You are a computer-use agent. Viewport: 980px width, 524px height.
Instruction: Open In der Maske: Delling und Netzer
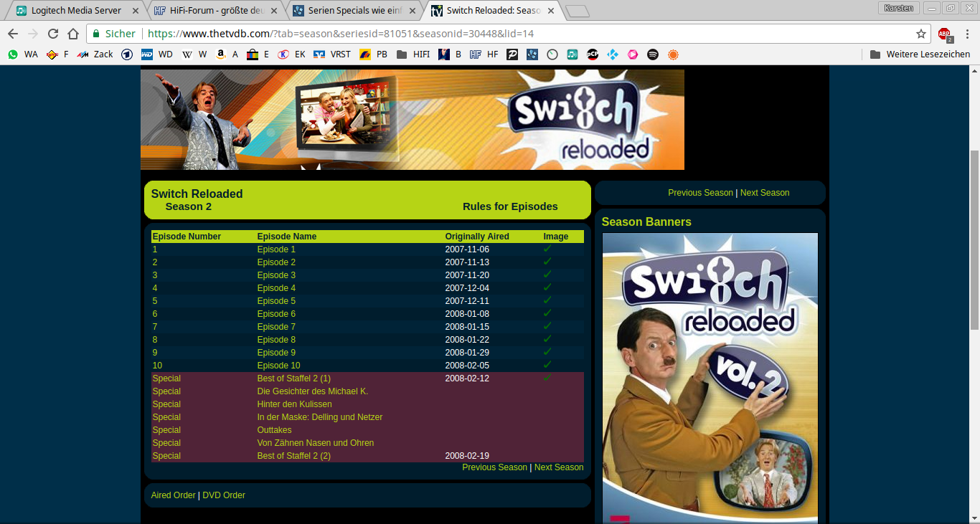pyautogui.click(x=320, y=417)
